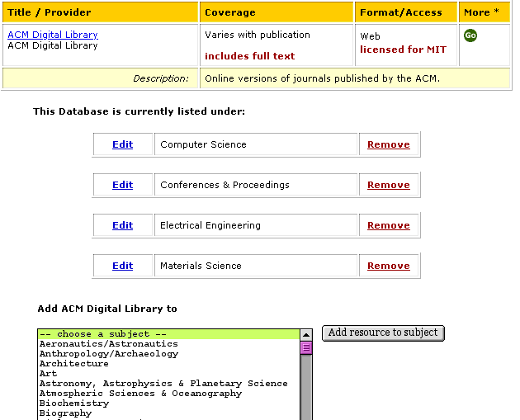This screenshot has width=520, height=420.
Task: Edit the Conferences & Proceedings listing
Action: [122, 185]
